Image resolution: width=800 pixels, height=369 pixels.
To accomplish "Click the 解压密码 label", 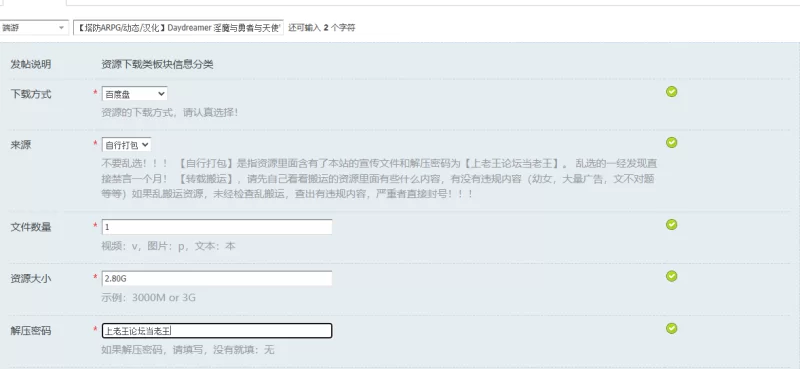I will coord(31,331).
